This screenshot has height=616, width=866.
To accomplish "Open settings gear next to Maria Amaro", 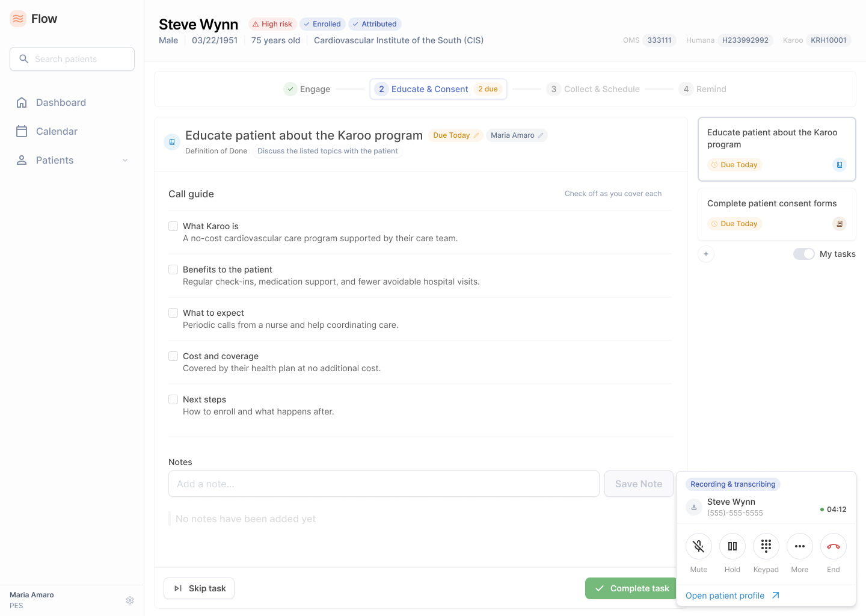I will (x=130, y=600).
